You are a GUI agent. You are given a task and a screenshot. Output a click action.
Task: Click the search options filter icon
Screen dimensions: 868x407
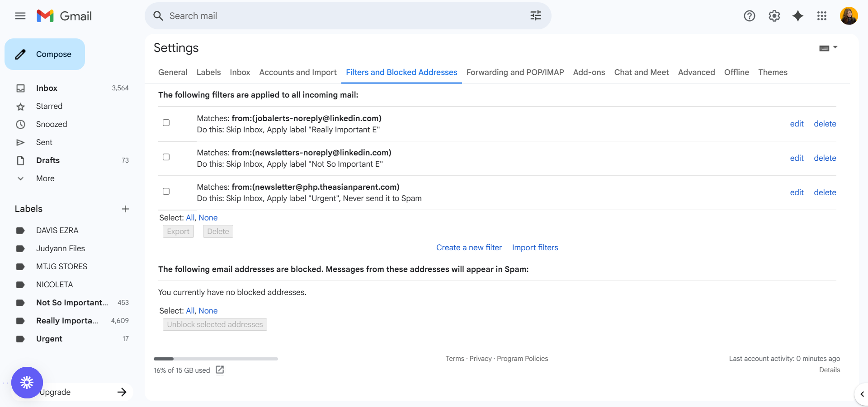pos(535,16)
